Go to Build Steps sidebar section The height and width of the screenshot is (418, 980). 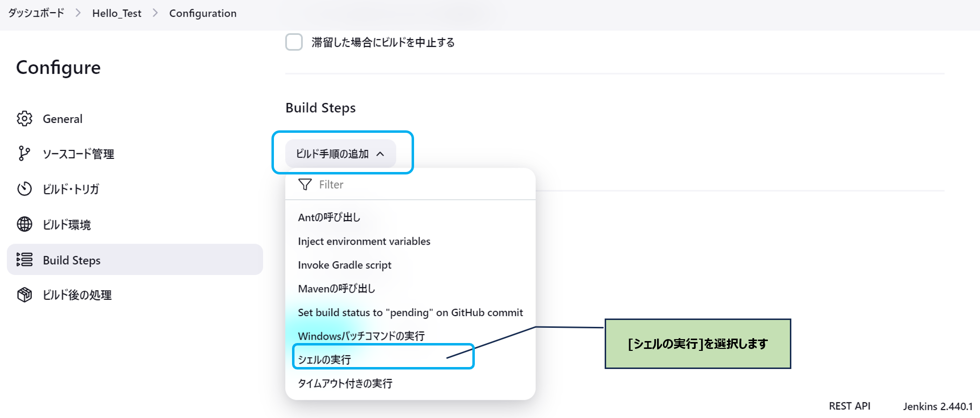(135, 259)
